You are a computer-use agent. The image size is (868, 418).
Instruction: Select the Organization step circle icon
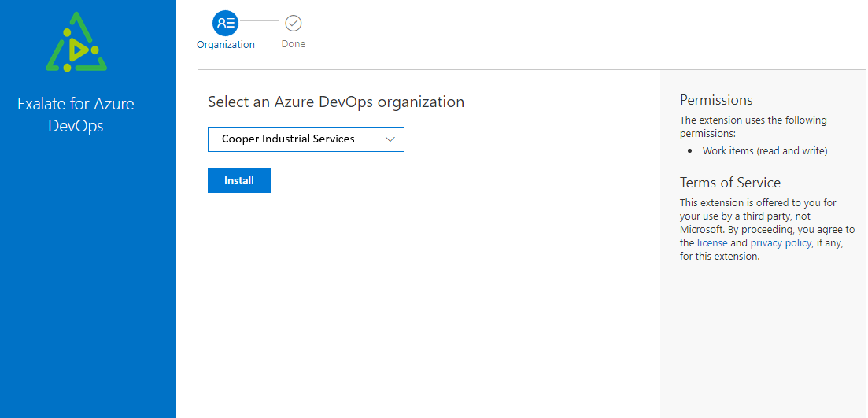point(225,24)
